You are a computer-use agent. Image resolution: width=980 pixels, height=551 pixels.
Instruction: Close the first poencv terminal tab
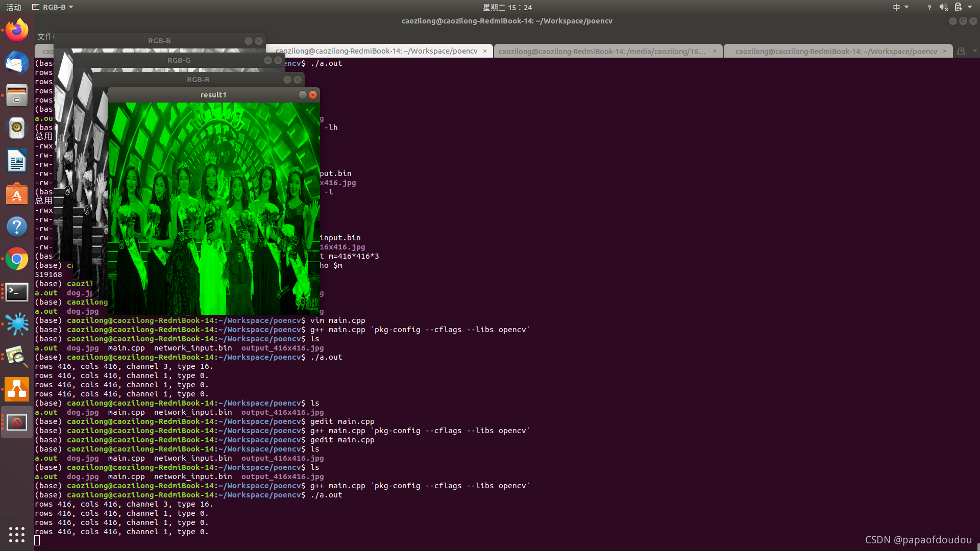click(x=485, y=51)
